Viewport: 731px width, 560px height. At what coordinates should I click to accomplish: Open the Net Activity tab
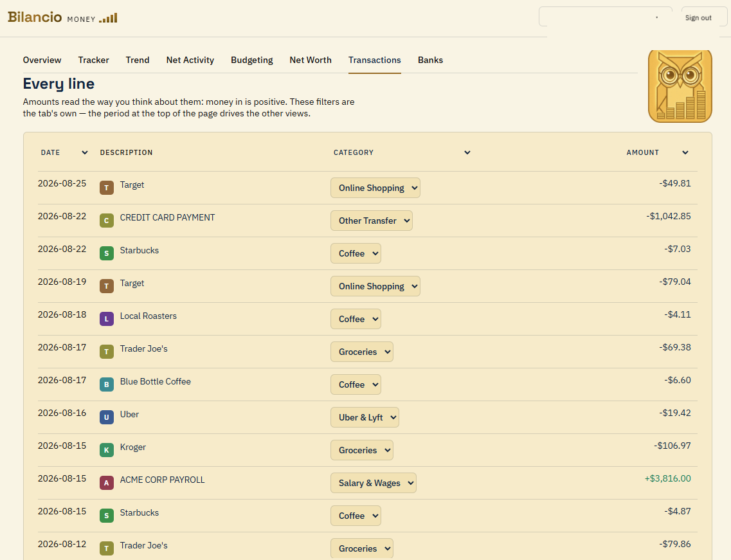190,60
